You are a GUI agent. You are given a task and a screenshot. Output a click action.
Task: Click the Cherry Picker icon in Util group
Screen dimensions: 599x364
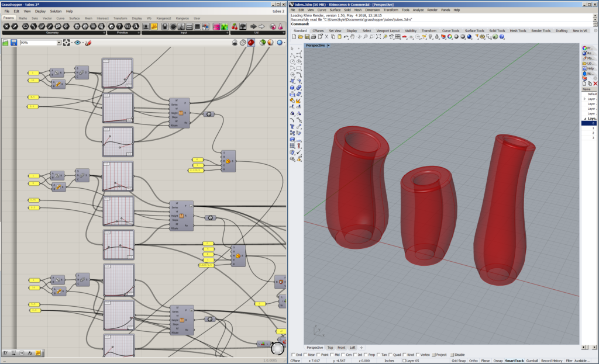pos(234,26)
